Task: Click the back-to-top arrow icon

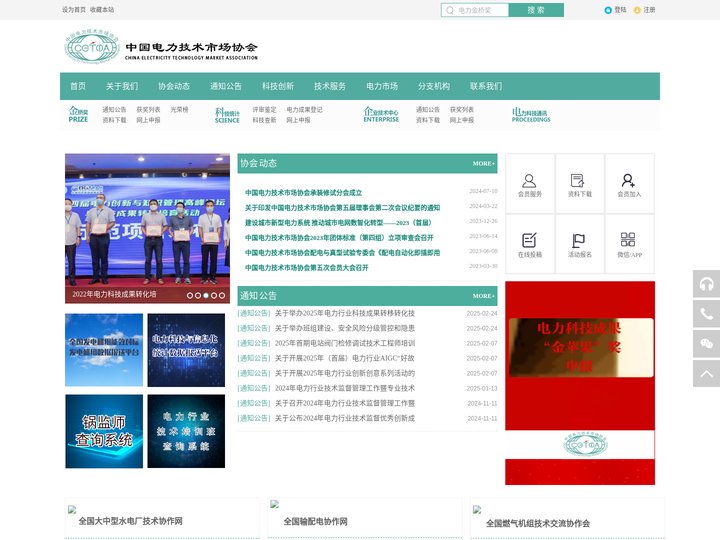Action: [x=706, y=373]
